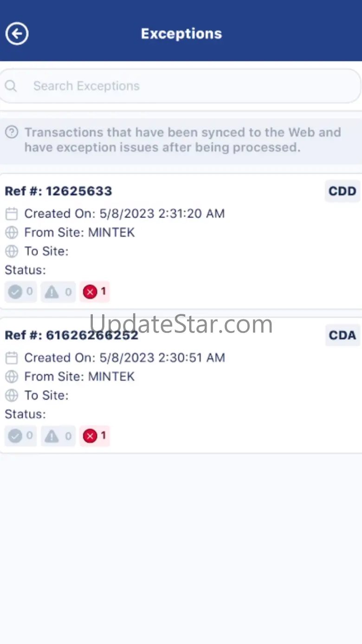Tap the CDA type badge
The height and width of the screenshot is (644, 362).
coord(343,335)
